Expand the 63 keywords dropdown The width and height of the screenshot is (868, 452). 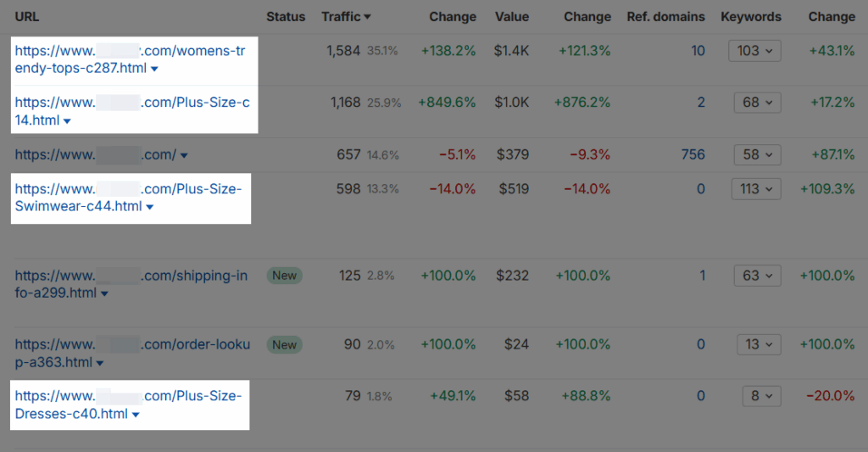pos(754,276)
